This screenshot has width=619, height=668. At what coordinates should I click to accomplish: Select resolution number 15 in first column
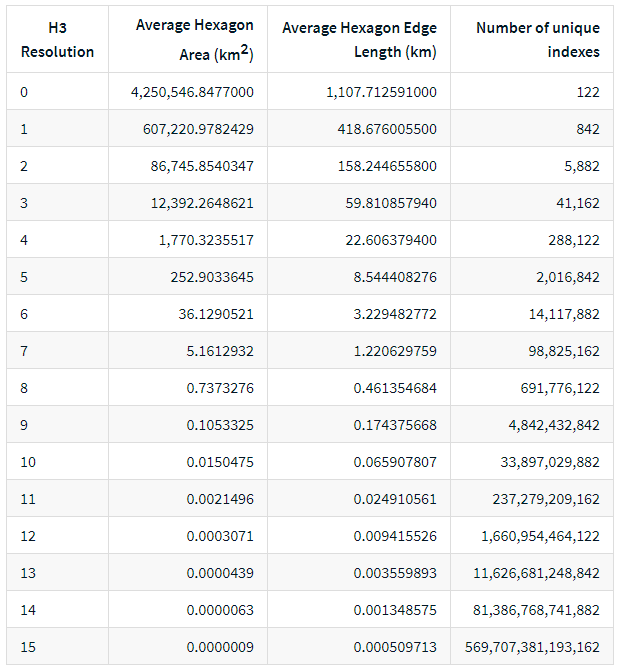(28, 648)
